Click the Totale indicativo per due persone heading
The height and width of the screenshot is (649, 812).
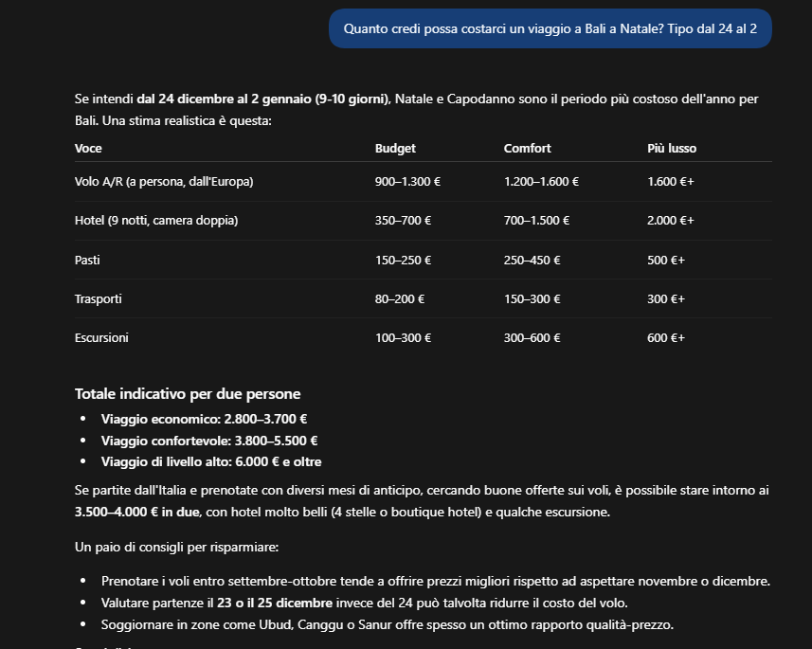coord(188,393)
